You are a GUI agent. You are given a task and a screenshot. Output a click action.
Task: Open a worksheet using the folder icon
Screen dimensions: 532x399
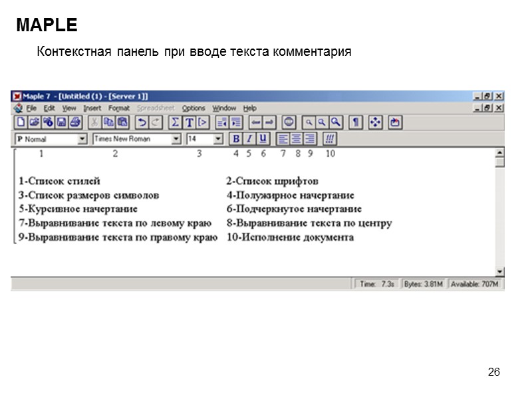(x=35, y=122)
